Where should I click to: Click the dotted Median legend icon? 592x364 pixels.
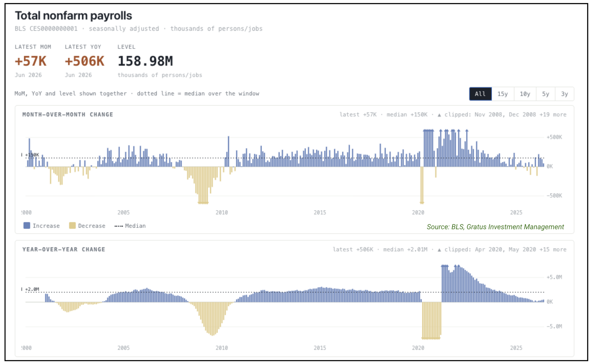pos(119,226)
